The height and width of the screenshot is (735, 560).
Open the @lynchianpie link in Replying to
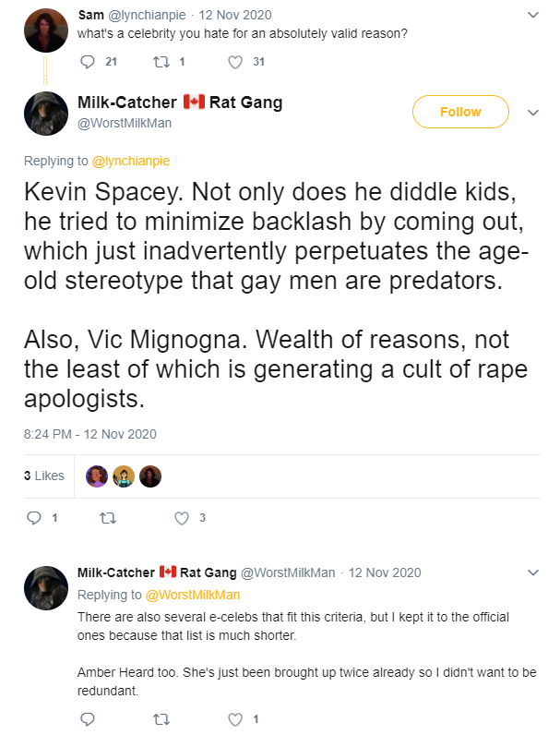pyautogui.click(x=131, y=161)
